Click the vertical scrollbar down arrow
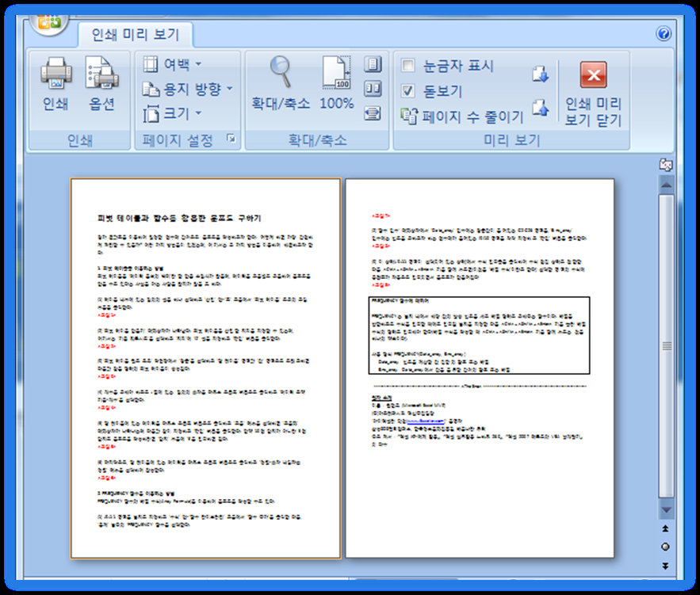Viewport: 700px width, 595px height. pyautogui.click(x=666, y=509)
